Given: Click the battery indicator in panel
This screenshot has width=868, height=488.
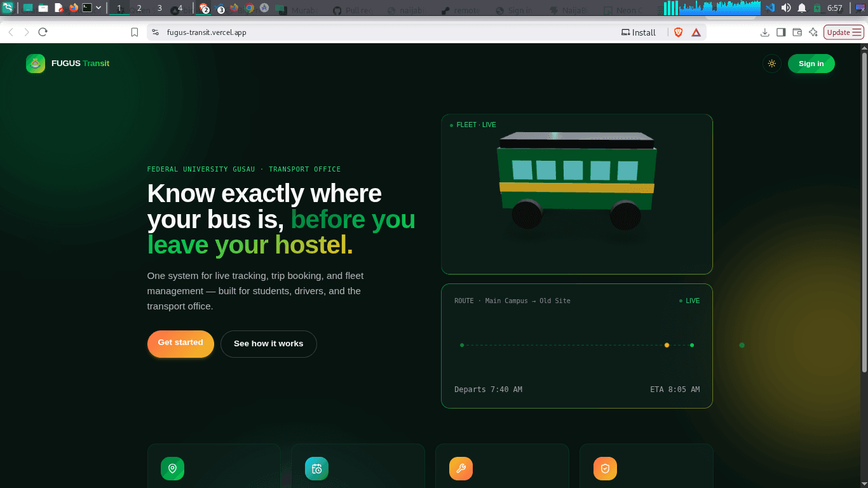Looking at the screenshot, I should pos(818,8).
